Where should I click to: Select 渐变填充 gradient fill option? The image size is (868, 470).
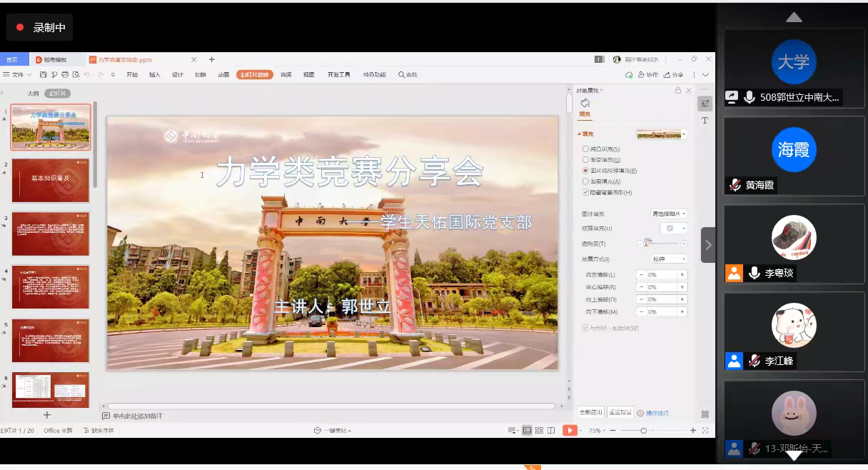coord(586,160)
